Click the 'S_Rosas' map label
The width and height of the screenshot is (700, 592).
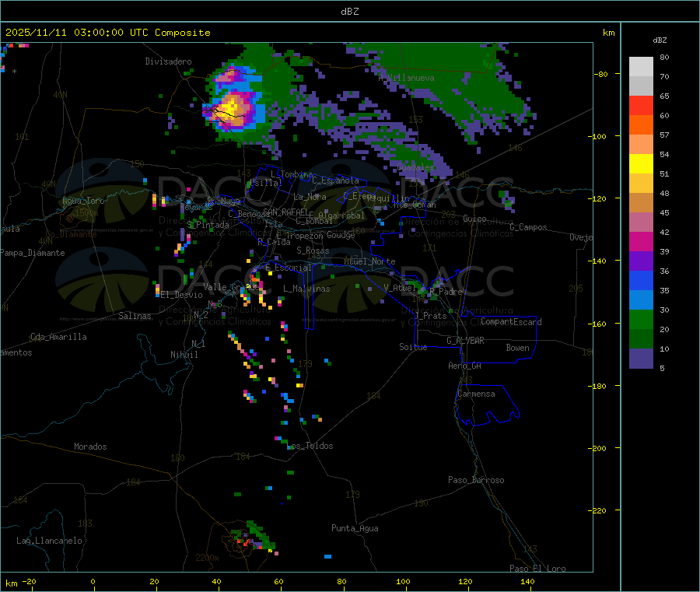(x=313, y=250)
